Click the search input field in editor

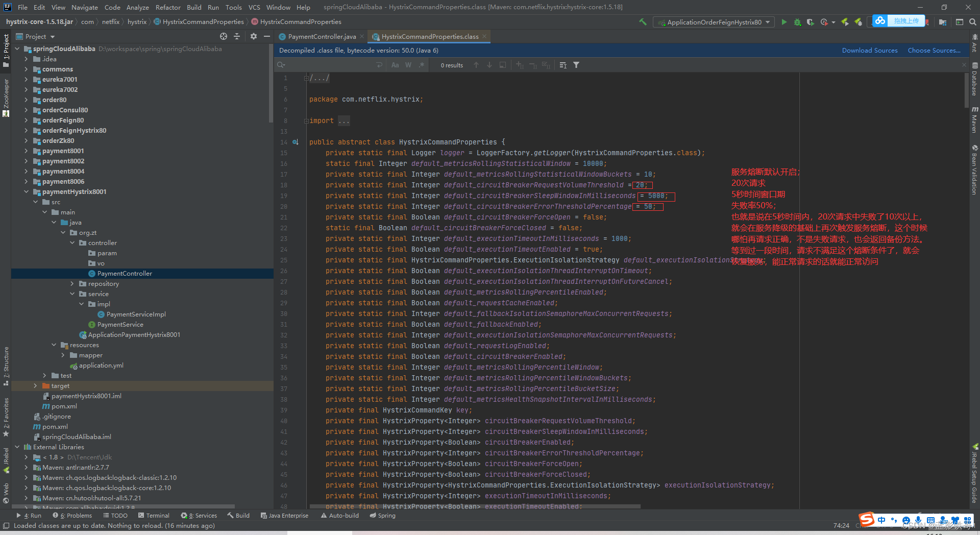(x=329, y=65)
